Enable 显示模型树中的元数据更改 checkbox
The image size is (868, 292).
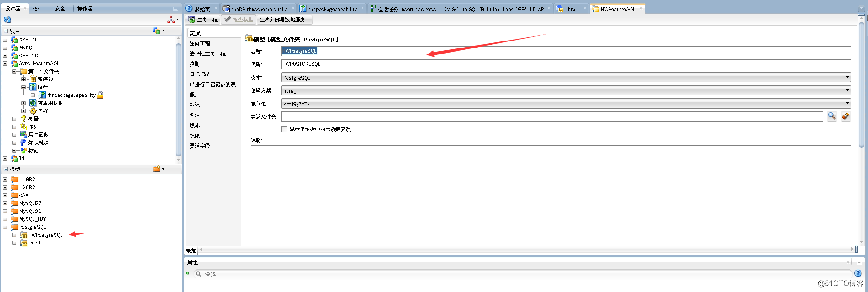coord(284,129)
